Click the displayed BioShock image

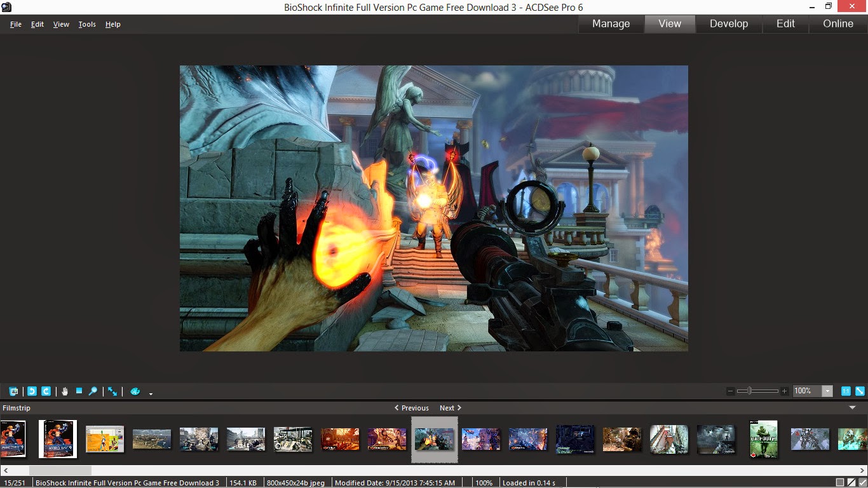tap(434, 208)
